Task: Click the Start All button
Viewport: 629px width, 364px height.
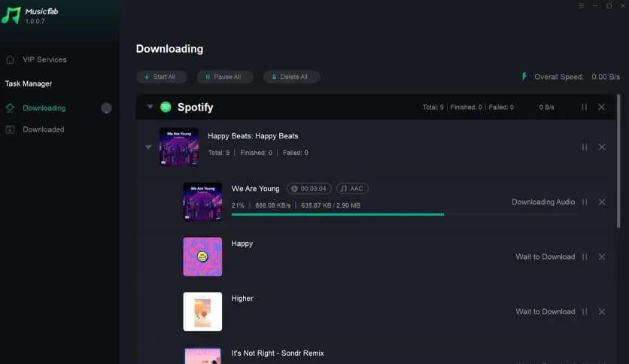Action: 161,77
